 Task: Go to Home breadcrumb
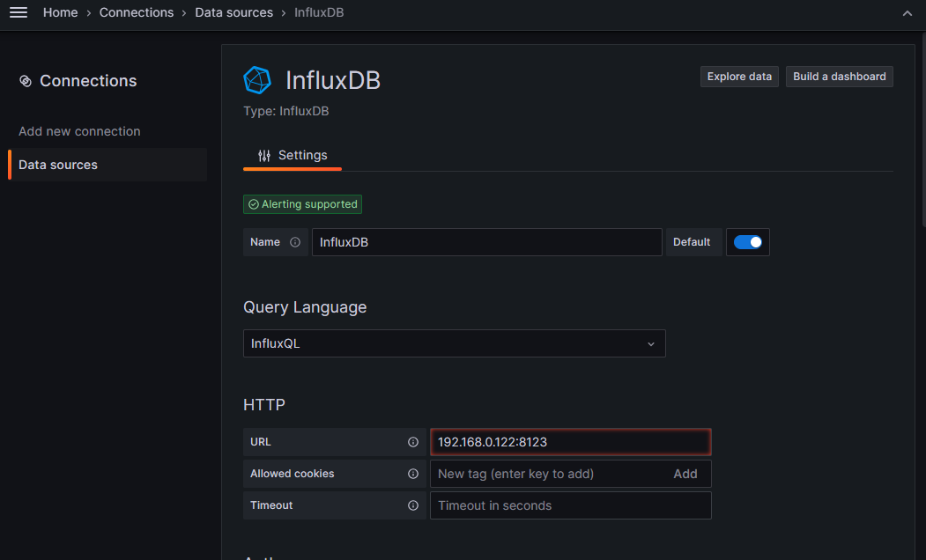[60, 12]
